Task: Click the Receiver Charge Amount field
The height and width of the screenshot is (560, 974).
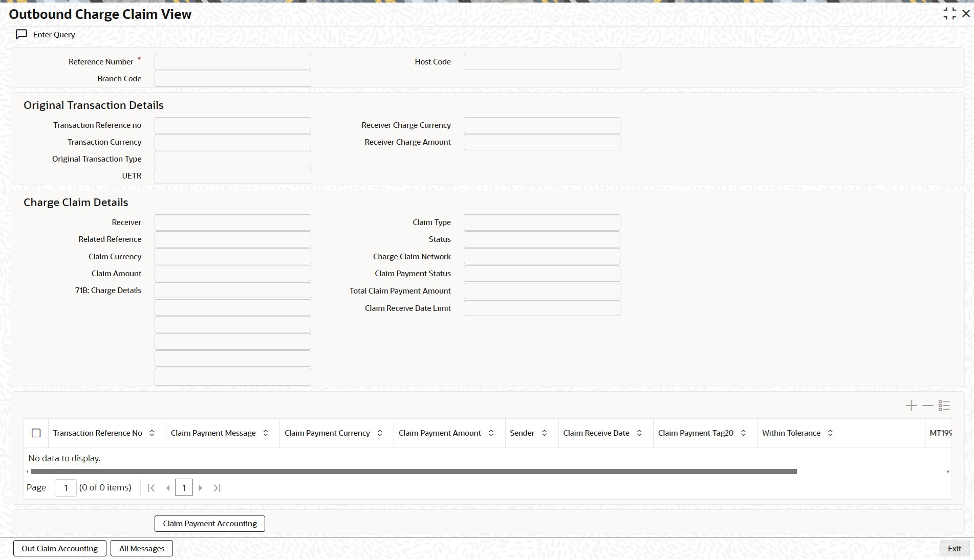Action: tap(542, 142)
